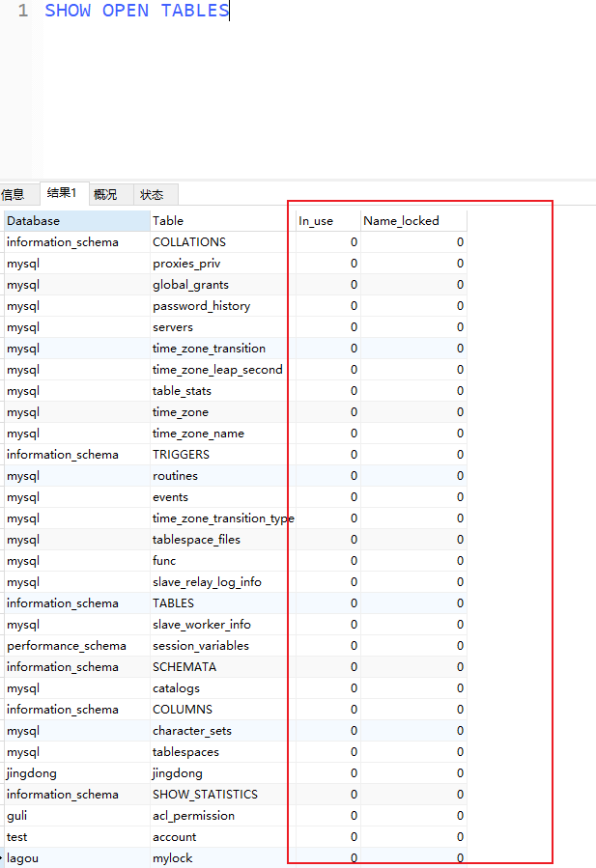Select the servers cell
This screenshot has width=596, height=868.
pyautogui.click(x=223, y=327)
